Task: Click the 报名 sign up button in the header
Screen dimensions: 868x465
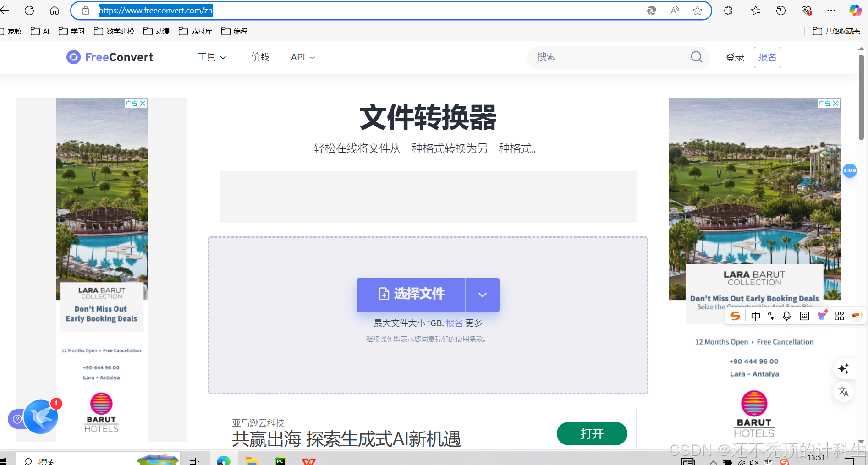Action: [768, 57]
